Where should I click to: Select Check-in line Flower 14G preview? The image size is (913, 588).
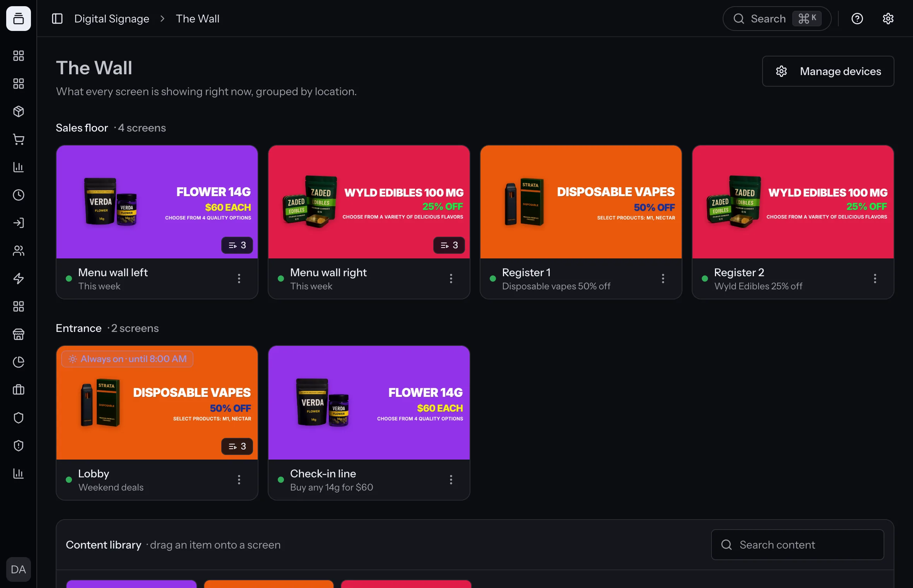click(x=369, y=403)
